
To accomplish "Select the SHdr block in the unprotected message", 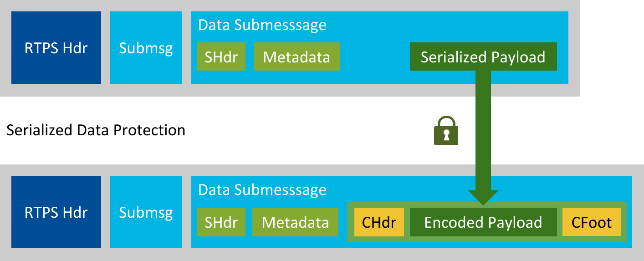I will (221, 57).
